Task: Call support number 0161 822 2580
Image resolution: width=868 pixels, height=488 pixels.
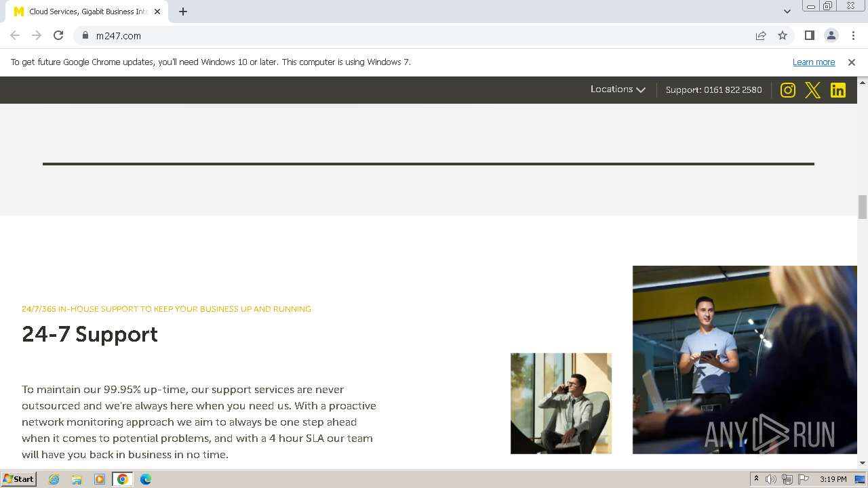Action: click(x=733, y=89)
